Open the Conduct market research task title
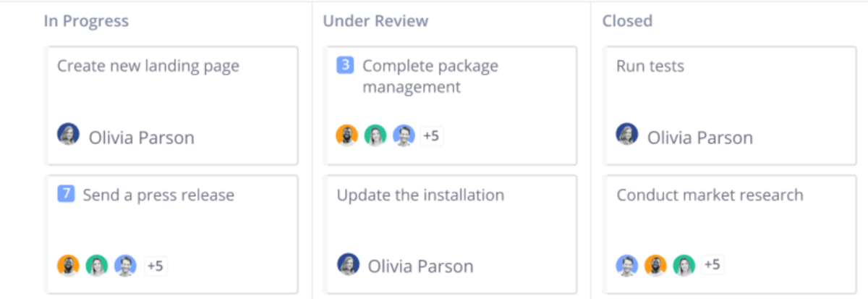This screenshot has height=299, width=868. [x=710, y=195]
